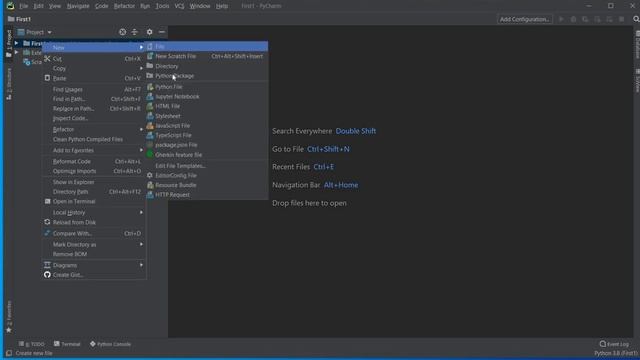Create a new JavaScript File
Image resolution: width=640 pixels, height=360 pixels.
point(207,126)
